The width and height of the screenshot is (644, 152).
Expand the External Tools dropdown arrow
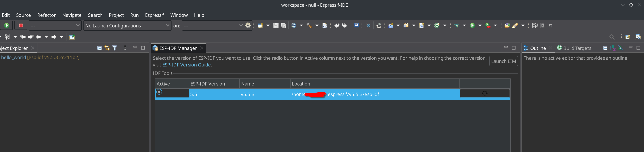pos(495,25)
